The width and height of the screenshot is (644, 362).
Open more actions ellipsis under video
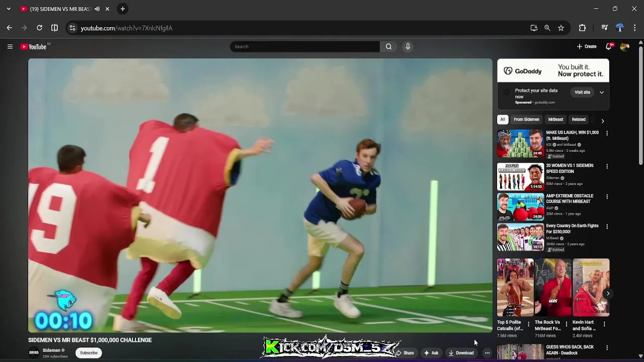coord(487,353)
